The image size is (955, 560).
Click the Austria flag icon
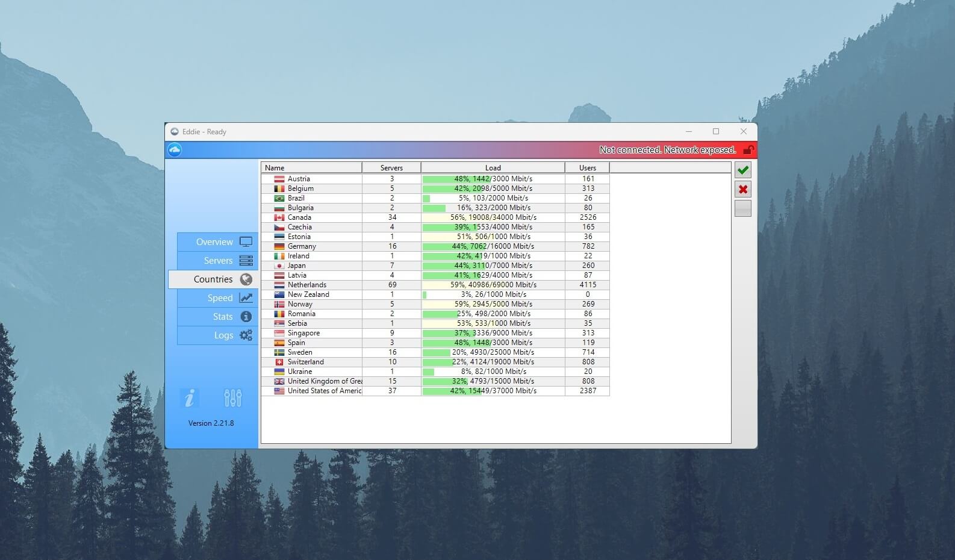279,179
